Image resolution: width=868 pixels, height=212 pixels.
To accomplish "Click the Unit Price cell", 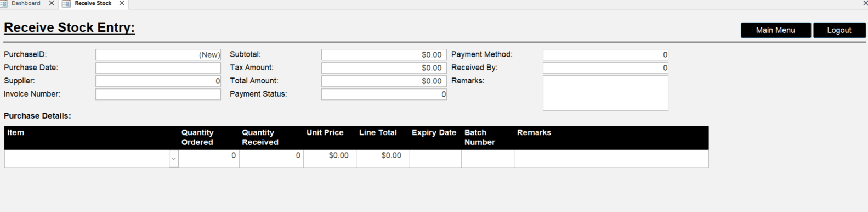I will coord(330,159).
